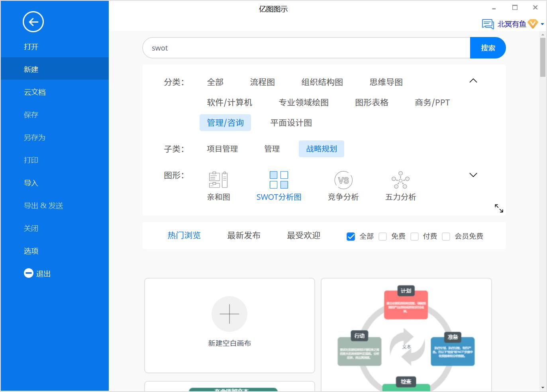Screen dimensions: 547x392
Task: Collapse the 分类 section with the up chevron
Action: pyautogui.click(x=473, y=80)
